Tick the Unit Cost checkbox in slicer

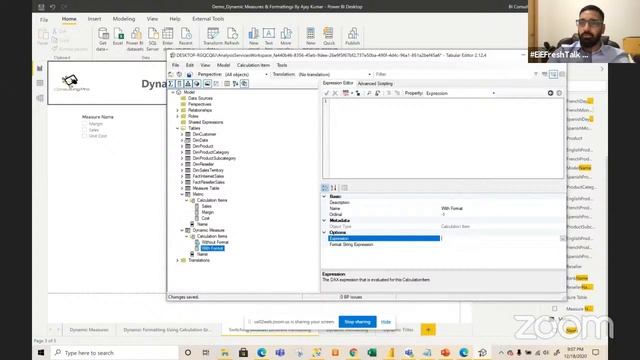point(84,136)
